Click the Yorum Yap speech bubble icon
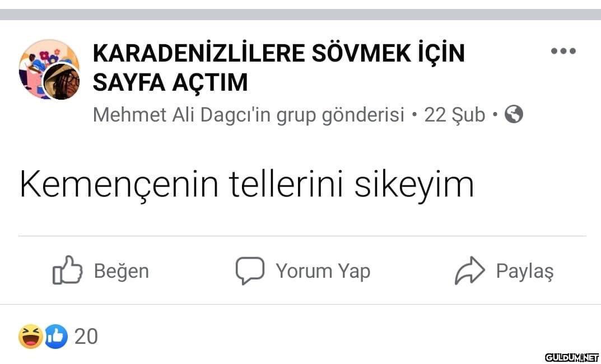The height and width of the screenshot is (364, 601). coord(250,270)
